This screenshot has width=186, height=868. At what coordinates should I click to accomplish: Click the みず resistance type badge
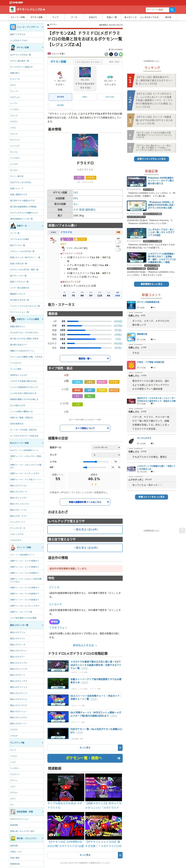90,390
